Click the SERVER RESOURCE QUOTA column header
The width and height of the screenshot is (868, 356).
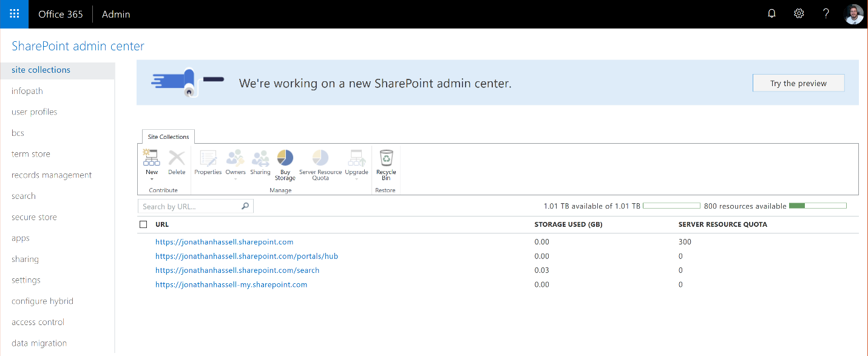click(723, 224)
